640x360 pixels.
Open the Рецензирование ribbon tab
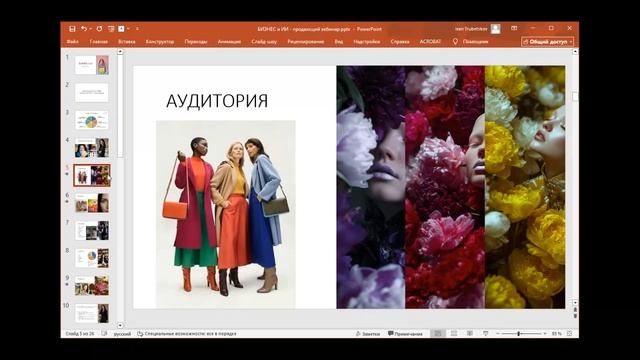coord(306,42)
